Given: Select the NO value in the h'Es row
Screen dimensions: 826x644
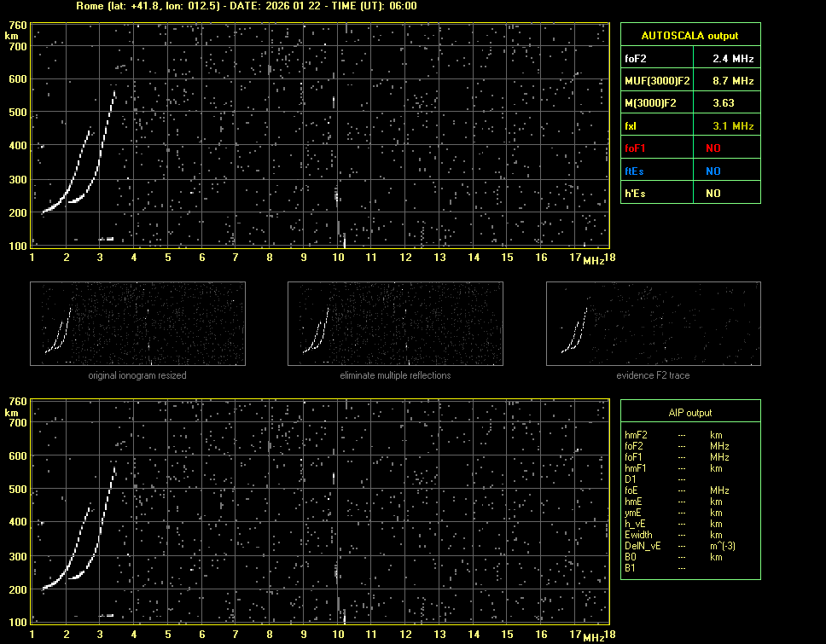Looking at the screenshot, I should click(713, 194).
